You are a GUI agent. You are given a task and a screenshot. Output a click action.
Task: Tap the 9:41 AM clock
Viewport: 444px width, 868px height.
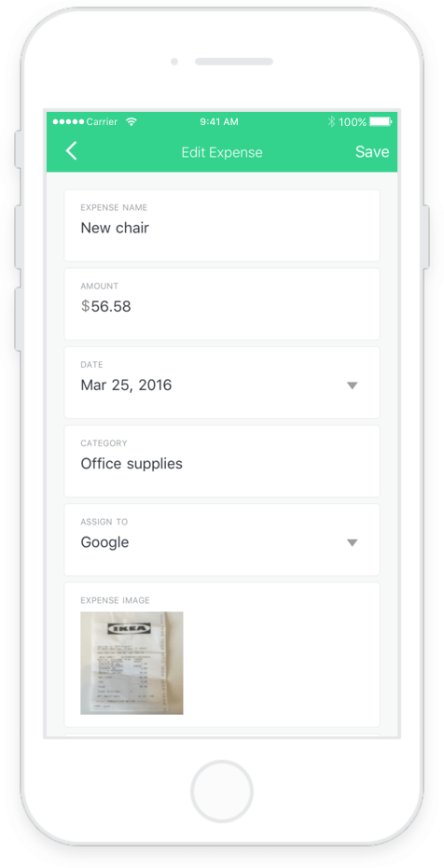pyautogui.click(x=219, y=121)
